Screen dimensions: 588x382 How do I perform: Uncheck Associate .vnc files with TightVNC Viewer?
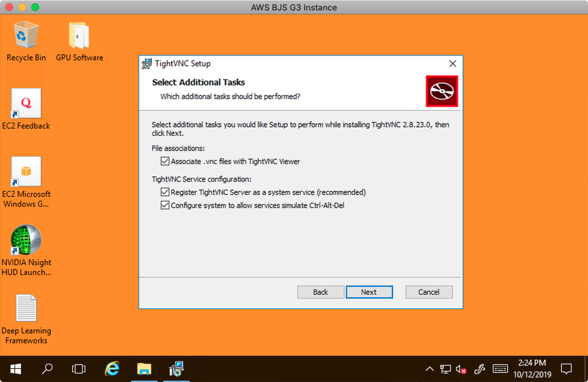point(165,161)
